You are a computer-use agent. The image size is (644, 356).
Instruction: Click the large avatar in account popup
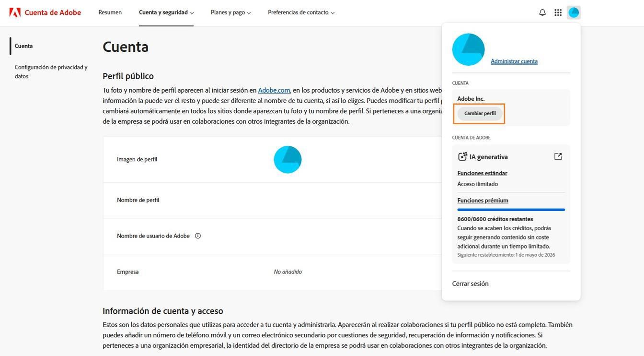(468, 49)
